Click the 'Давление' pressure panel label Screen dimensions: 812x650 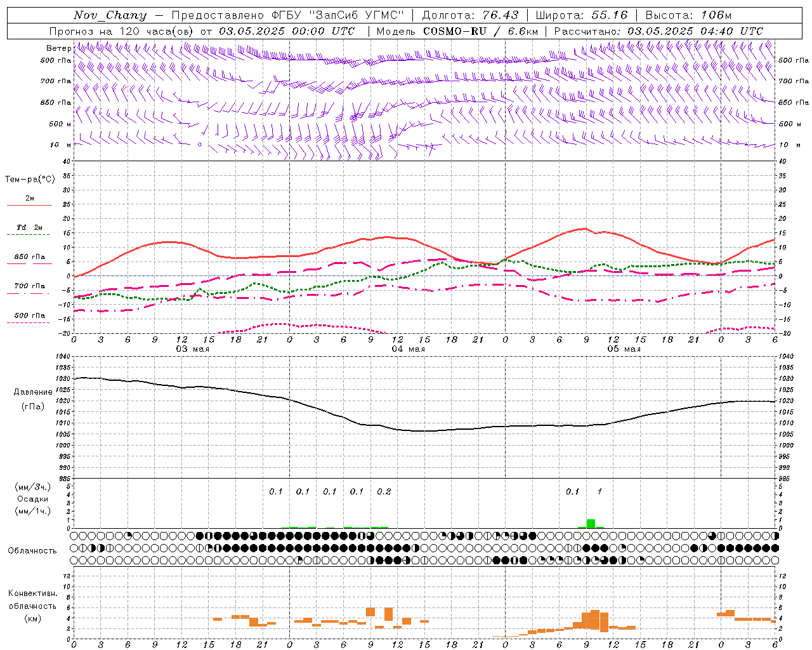[x=33, y=392]
